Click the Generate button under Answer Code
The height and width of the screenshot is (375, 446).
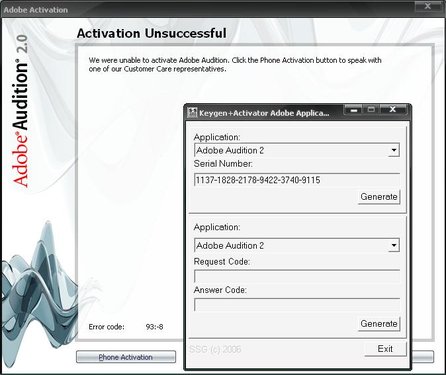(x=379, y=324)
